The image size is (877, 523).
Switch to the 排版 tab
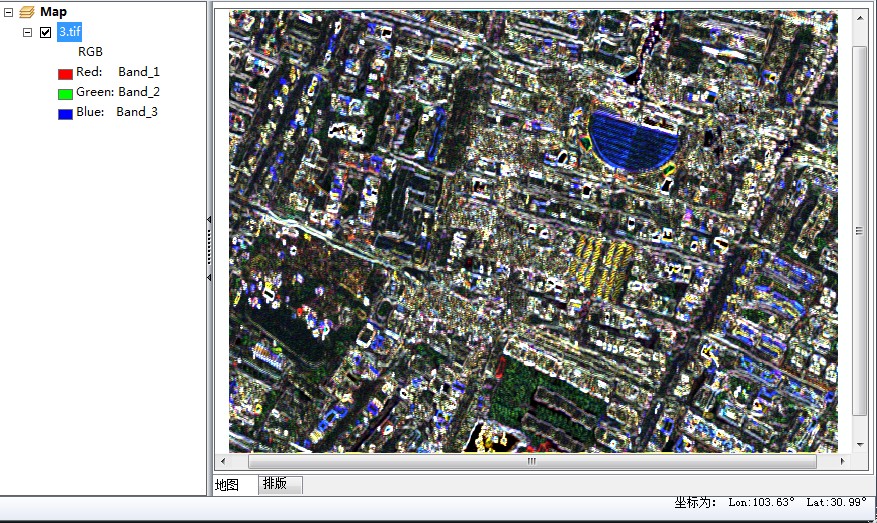coord(274,484)
